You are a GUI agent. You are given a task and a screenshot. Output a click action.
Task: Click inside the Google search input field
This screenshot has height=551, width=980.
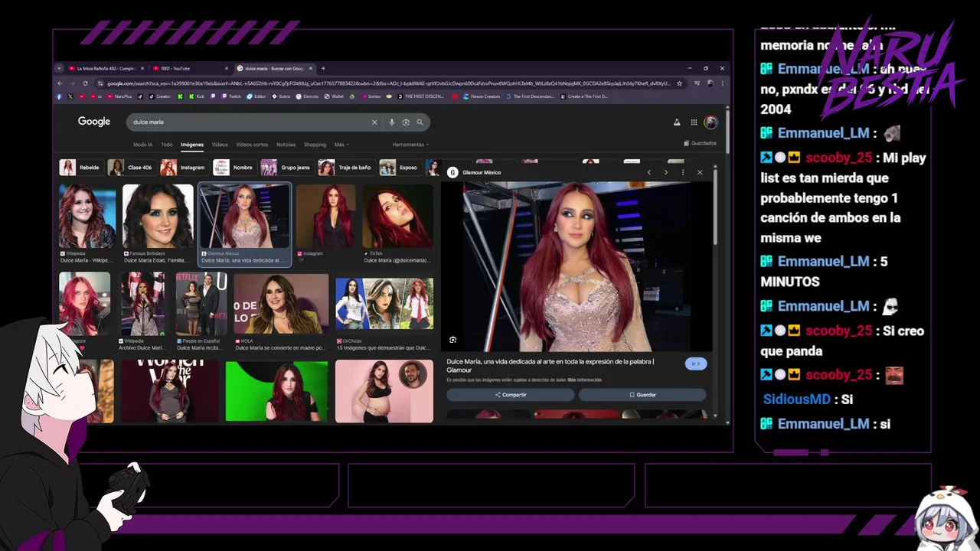point(249,122)
